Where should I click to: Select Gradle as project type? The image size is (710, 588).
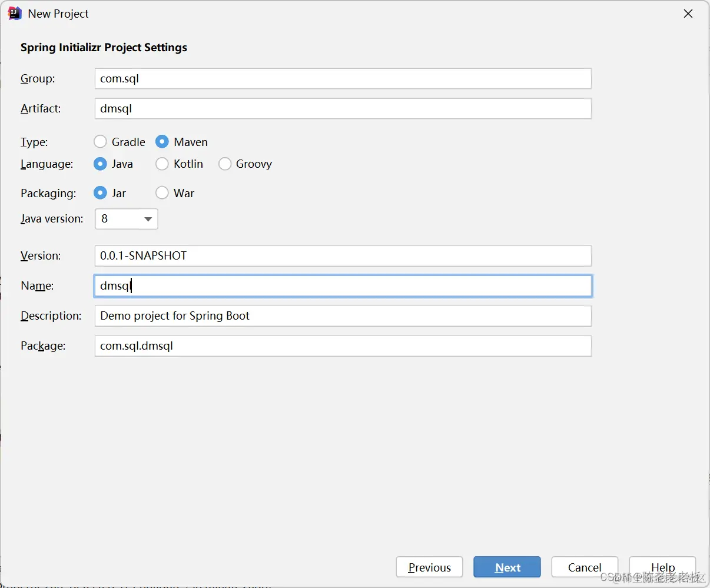click(x=101, y=142)
